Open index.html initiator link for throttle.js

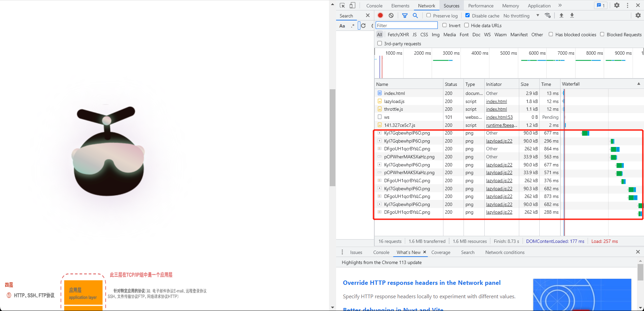tap(496, 109)
